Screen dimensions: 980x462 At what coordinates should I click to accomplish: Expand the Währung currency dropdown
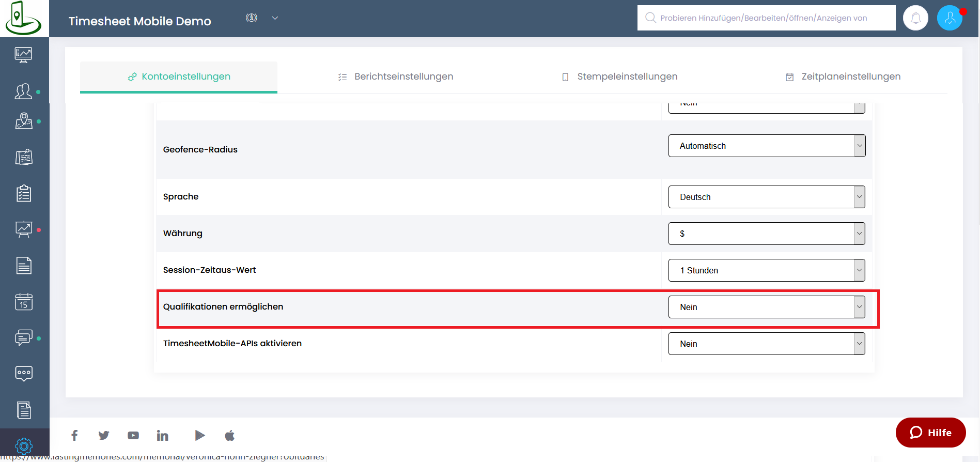click(766, 234)
